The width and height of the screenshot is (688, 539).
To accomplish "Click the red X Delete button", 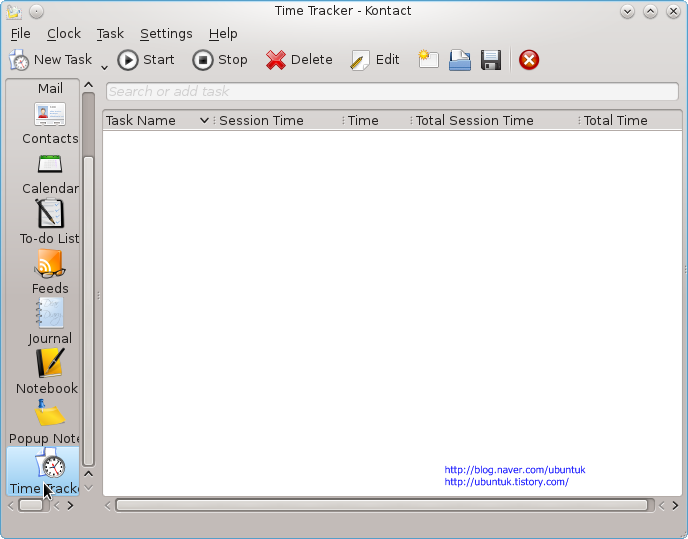I will (x=299, y=60).
